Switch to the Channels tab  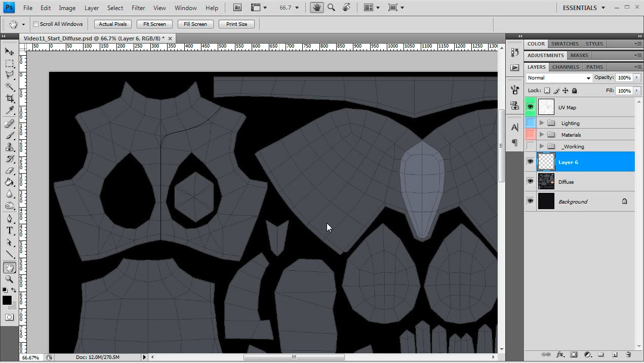point(566,67)
